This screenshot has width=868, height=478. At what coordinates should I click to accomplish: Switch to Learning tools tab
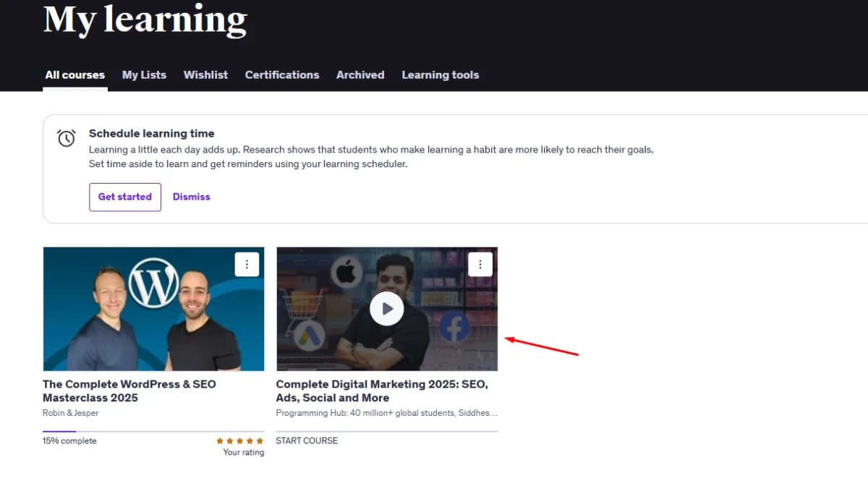tap(441, 74)
